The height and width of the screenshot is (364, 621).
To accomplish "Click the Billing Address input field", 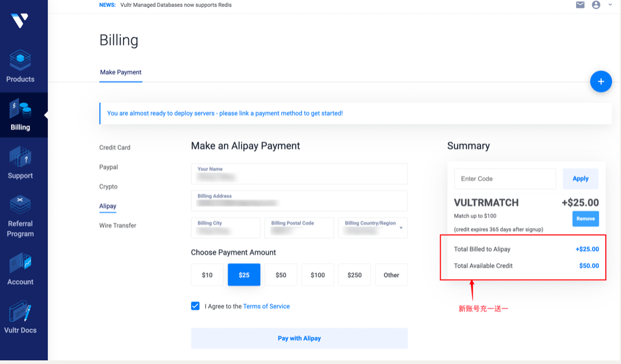I will pos(300,201).
